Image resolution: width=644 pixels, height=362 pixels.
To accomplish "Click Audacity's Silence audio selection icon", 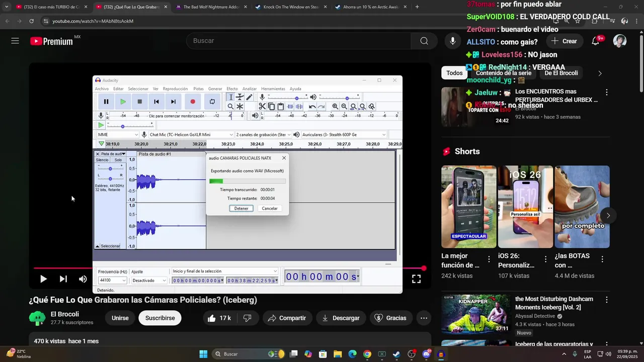I will (x=299, y=107).
